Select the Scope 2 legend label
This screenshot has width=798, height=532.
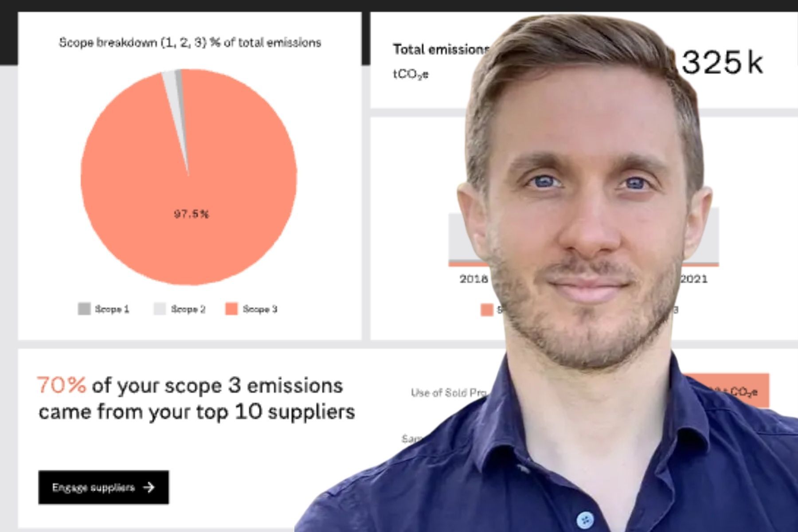(x=188, y=309)
